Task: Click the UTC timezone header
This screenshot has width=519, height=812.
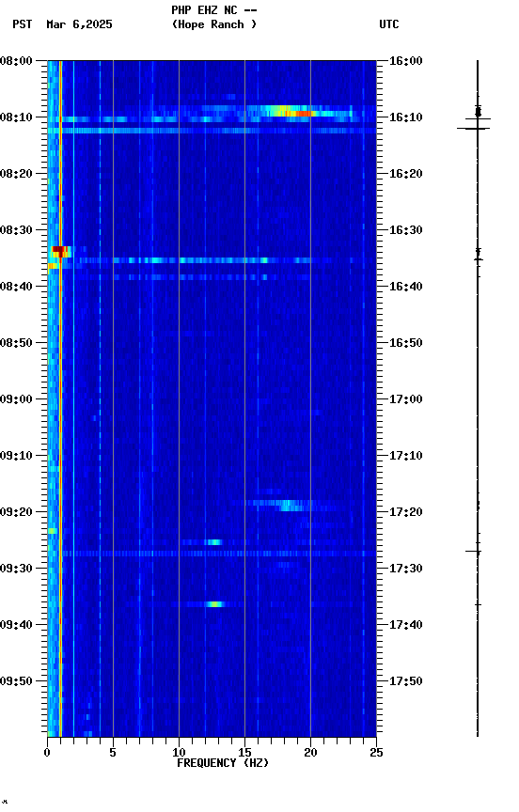Action: click(x=389, y=24)
